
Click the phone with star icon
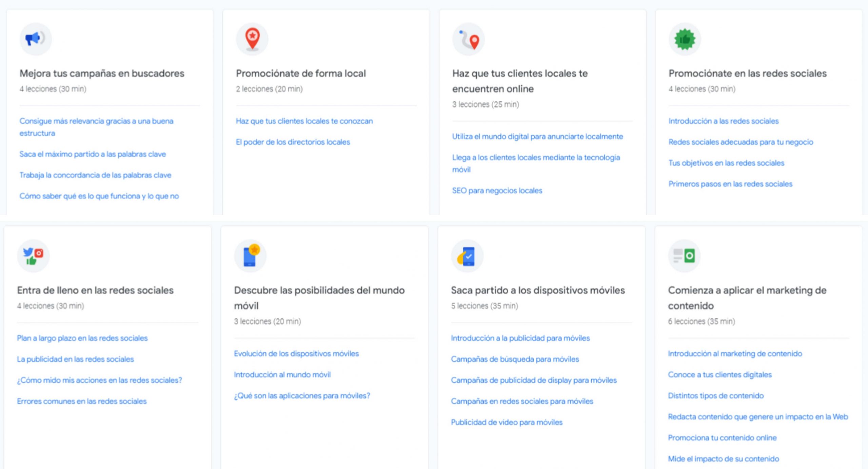click(250, 255)
